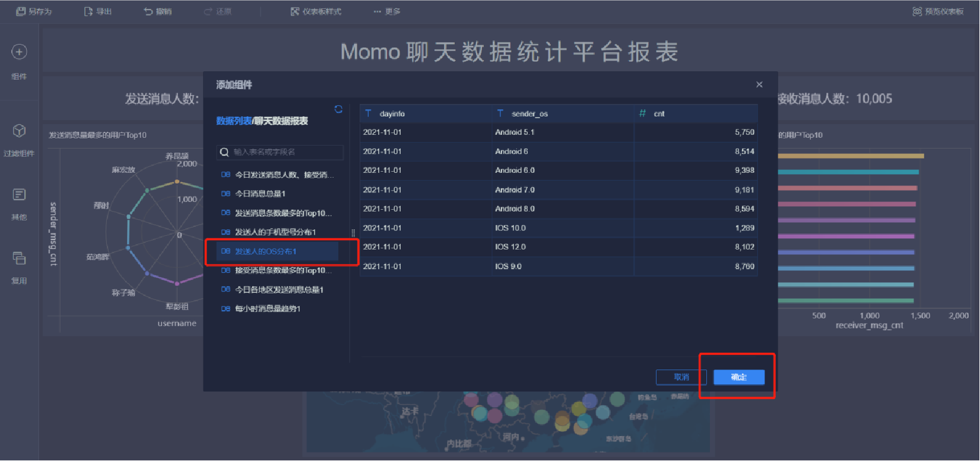Click the preview dashboard (预览仪表板) button
The width and height of the screenshot is (980, 461).
click(x=938, y=11)
